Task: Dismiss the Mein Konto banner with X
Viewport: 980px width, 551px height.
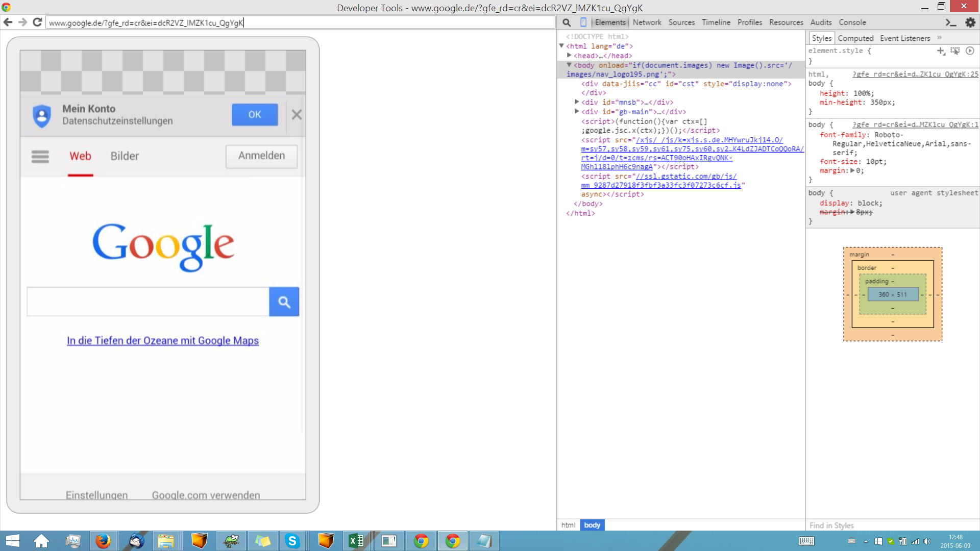Action: [297, 115]
